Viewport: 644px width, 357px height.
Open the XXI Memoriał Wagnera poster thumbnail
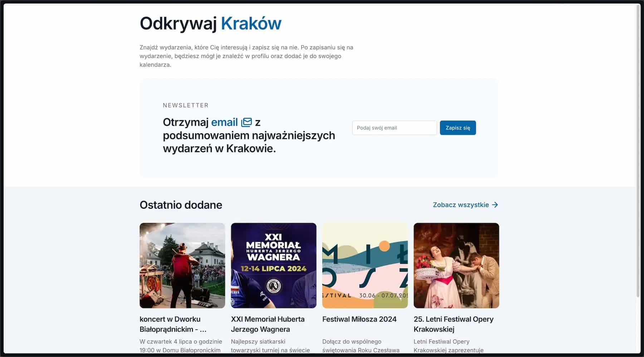[274, 266]
